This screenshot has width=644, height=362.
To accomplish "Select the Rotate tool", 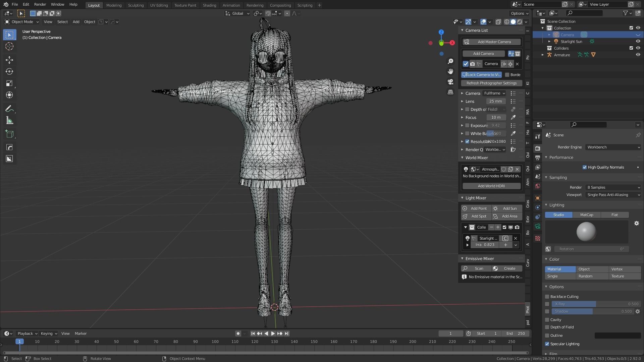I will (x=9, y=71).
